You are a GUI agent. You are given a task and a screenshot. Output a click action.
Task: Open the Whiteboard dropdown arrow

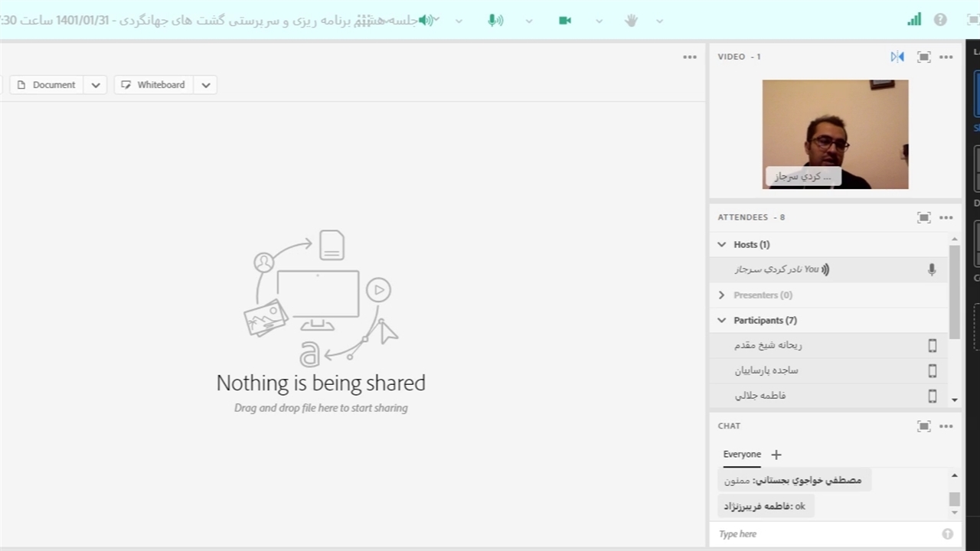tap(206, 85)
